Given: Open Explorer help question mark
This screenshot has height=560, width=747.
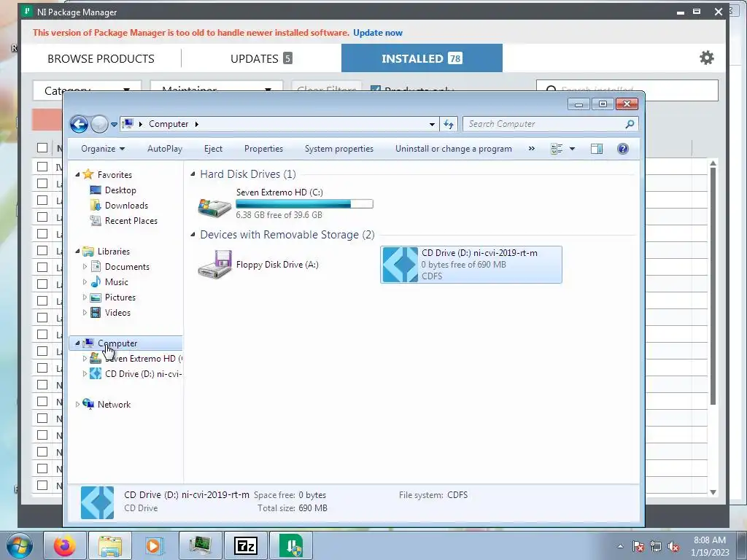Looking at the screenshot, I should tap(623, 149).
